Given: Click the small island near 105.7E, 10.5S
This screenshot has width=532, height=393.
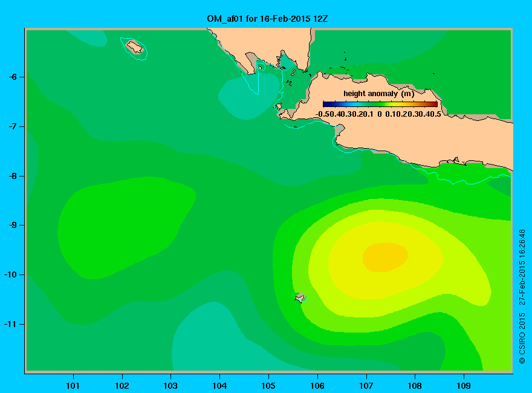Looking at the screenshot, I should tap(300, 298).
